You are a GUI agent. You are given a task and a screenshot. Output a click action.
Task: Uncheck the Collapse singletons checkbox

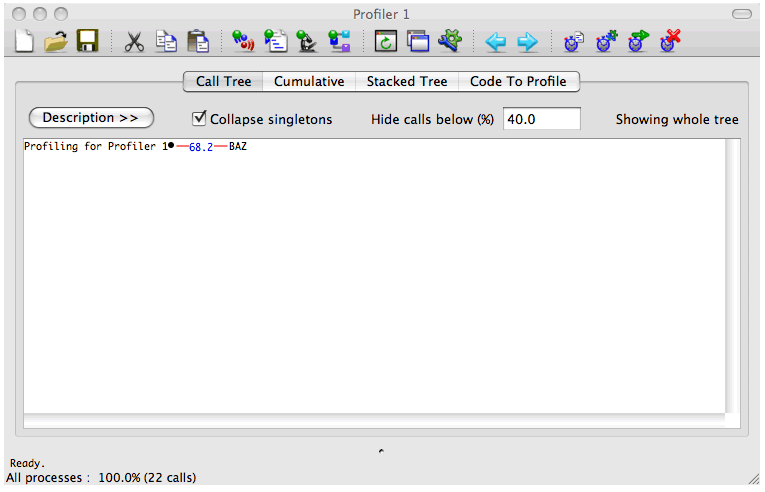[199, 118]
